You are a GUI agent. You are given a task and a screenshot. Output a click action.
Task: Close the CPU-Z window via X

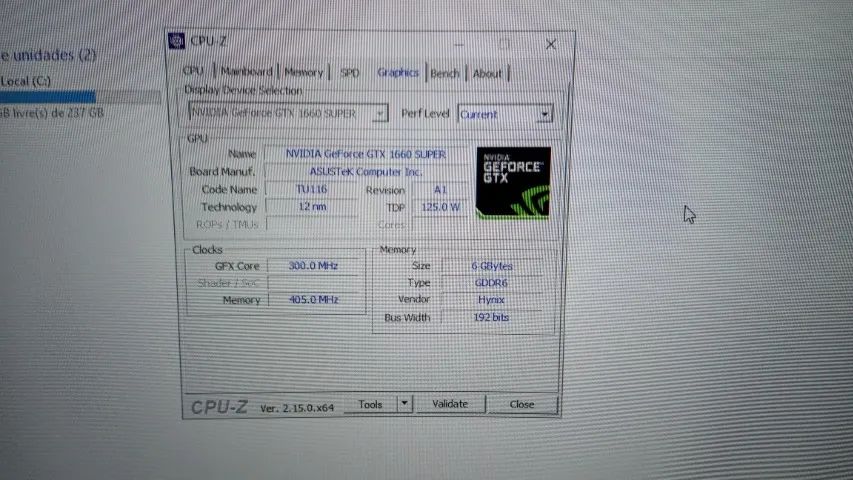(x=551, y=44)
